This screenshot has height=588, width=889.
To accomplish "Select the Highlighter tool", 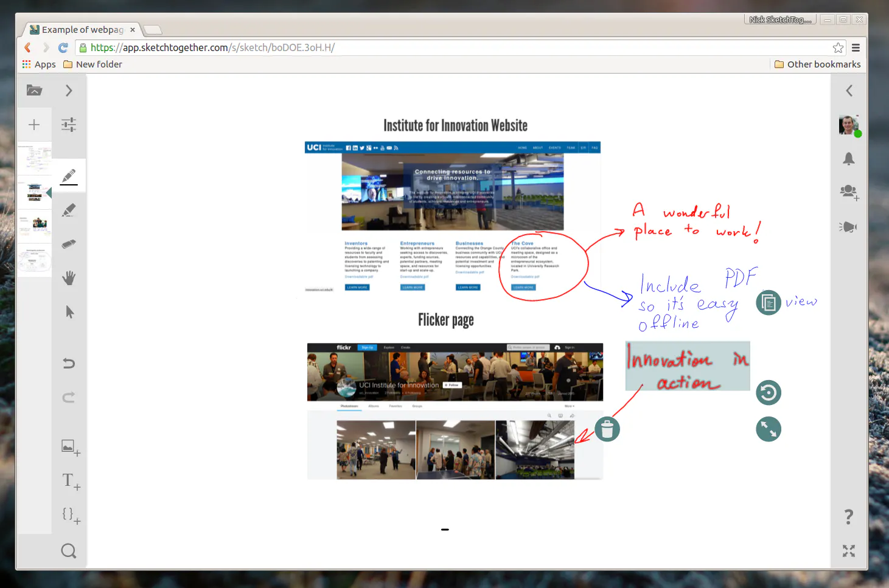I will [x=69, y=210].
